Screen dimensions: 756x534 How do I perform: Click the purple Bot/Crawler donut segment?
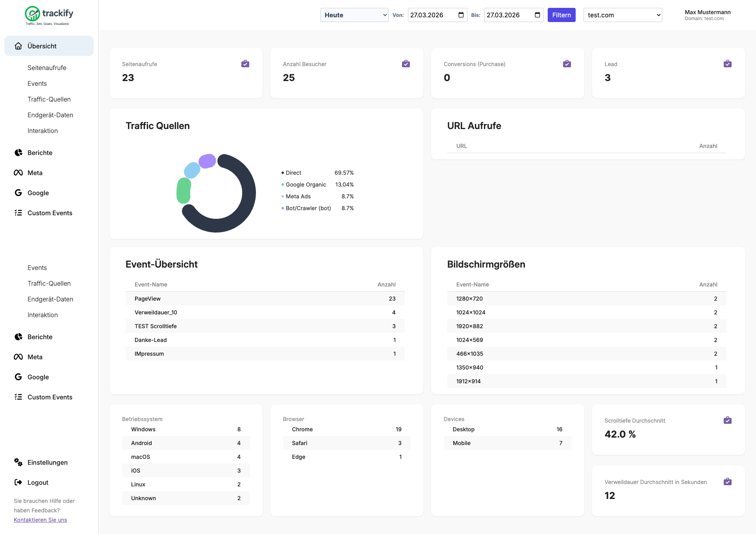(208, 161)
